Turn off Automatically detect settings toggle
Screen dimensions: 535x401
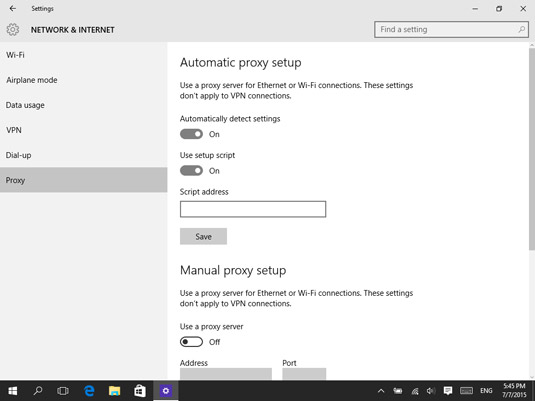pyautogui.click(x=191, y=134)
